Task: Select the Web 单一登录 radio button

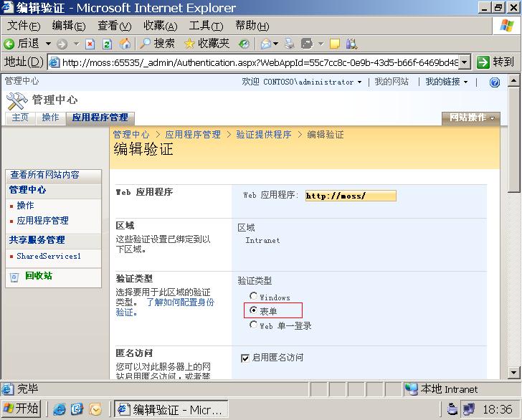Action: [x=253, y=325]
